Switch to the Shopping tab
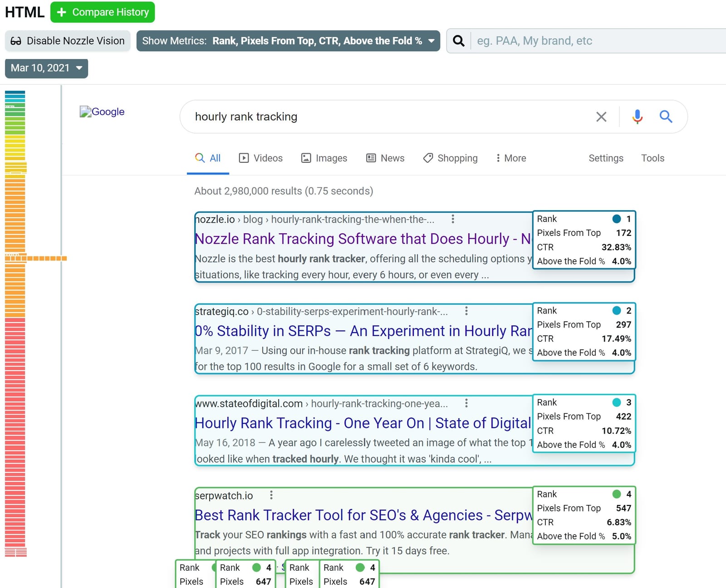 (451, 158)
